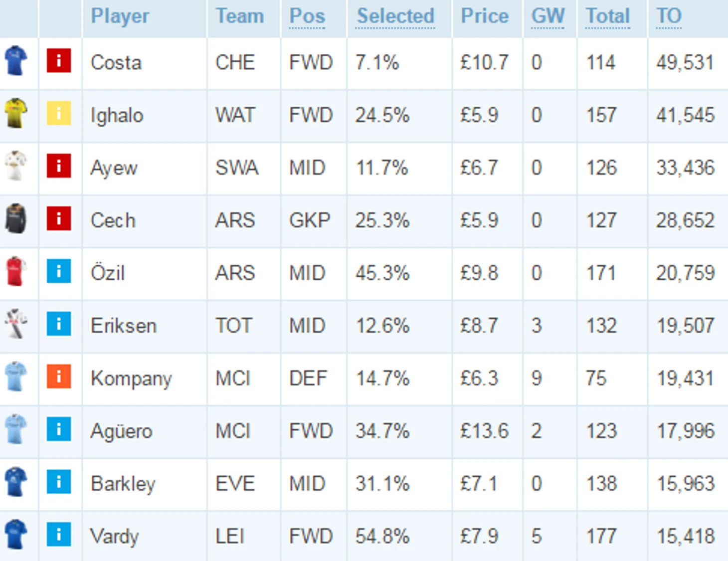
Task: Open Vardy's blue info icon
Action: tap(59, 535)
